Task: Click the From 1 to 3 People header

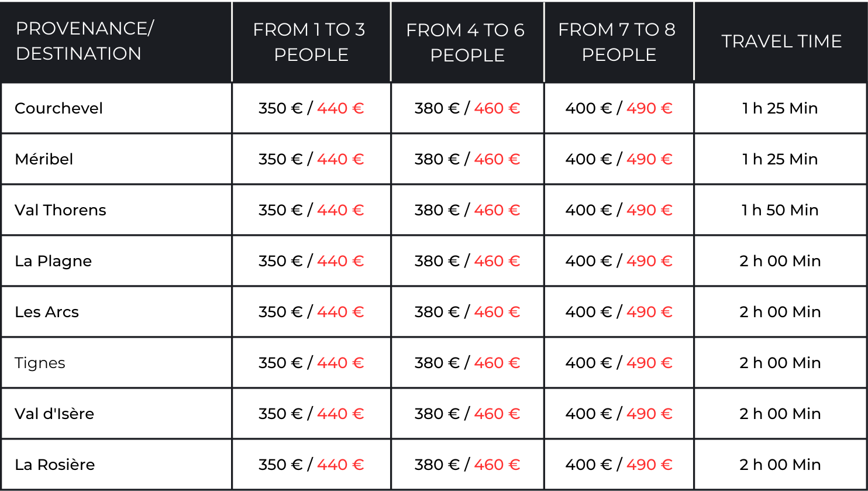Action: tap(311, 42)
